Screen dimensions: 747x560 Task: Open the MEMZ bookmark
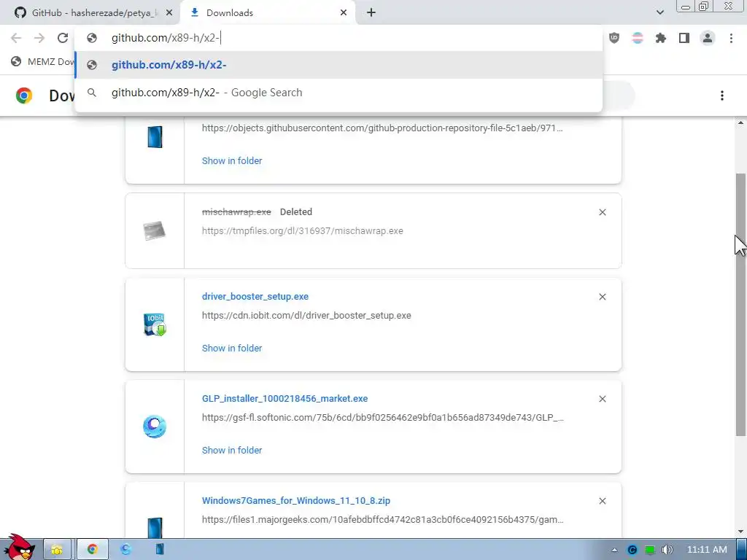click(x=43, y=61)
